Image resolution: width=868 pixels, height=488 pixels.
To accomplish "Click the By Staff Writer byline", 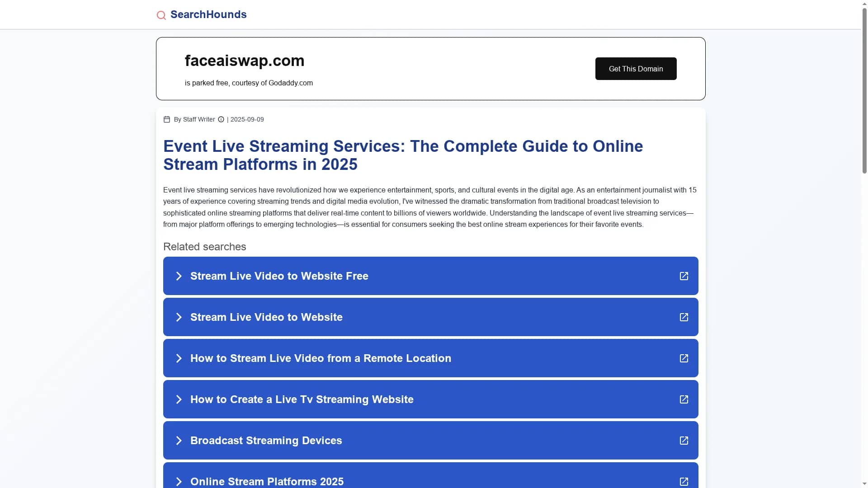I will (x=194, y=119).
